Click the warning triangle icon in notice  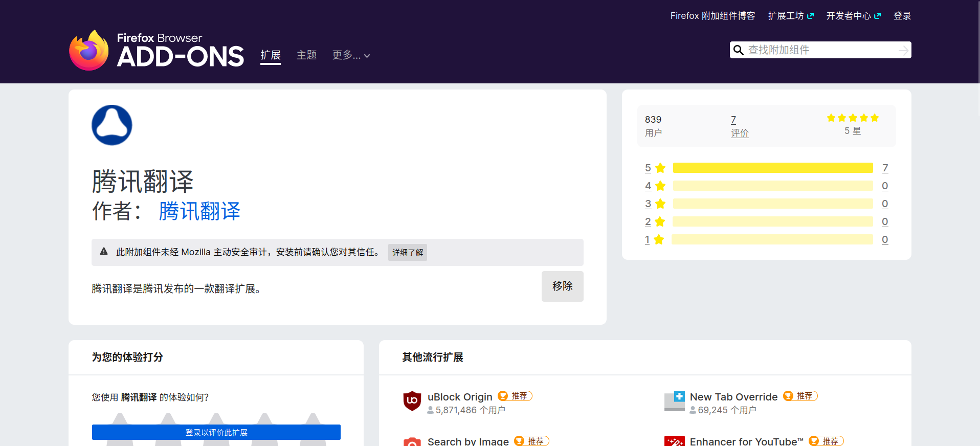pyautogui.click(x=104, y=251)
